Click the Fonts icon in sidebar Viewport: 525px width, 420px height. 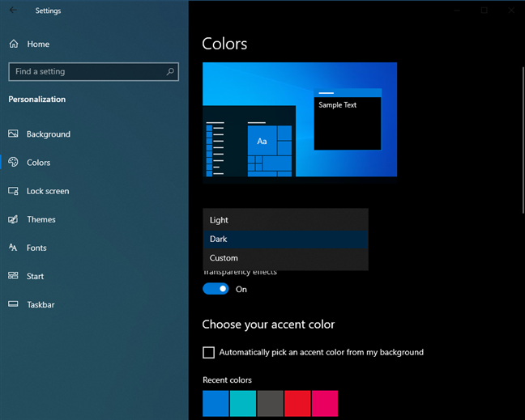point(13,248)
